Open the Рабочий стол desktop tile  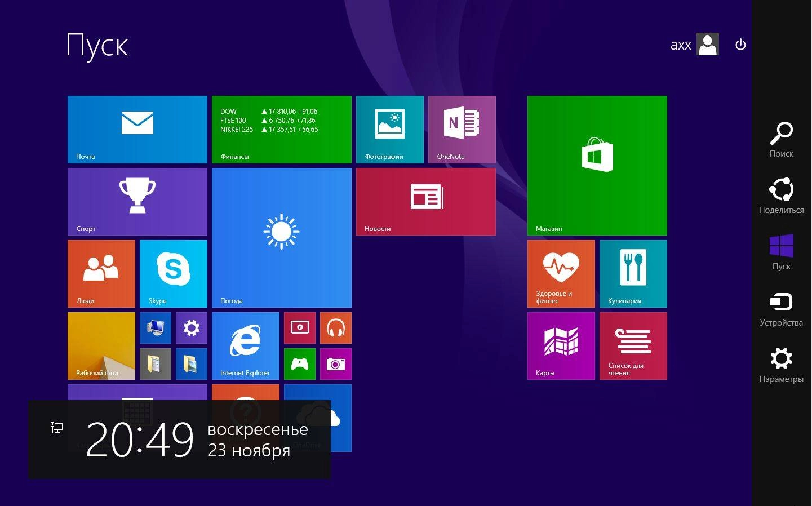(x=101, y=346)
